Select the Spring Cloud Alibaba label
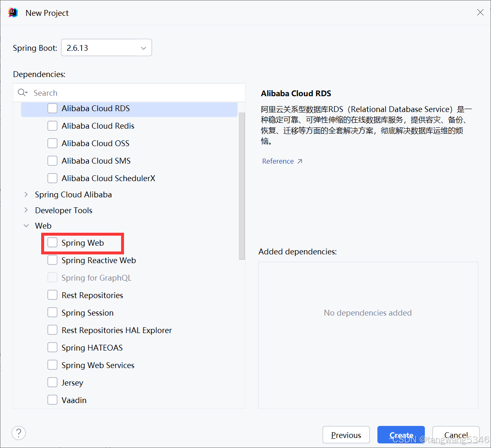Viewport: 491px width, 448px height. (x=73, y=194)
